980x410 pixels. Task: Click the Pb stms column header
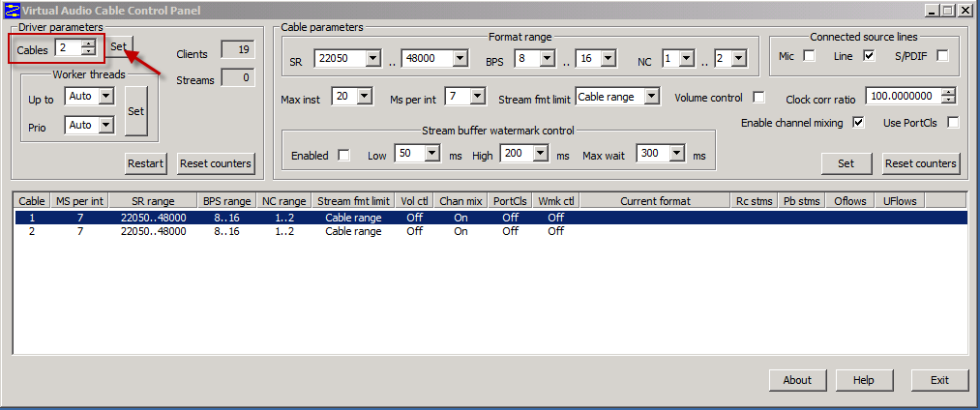point(802,200)
